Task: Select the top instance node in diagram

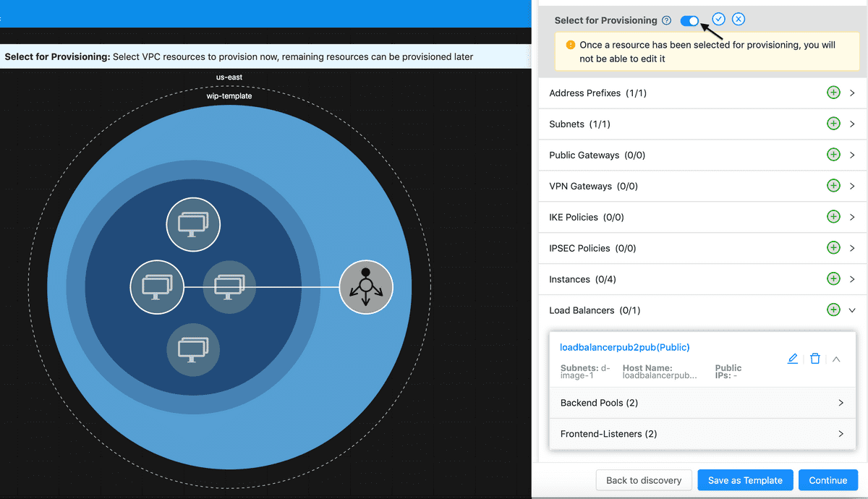Action: click(x=193, y=224)
